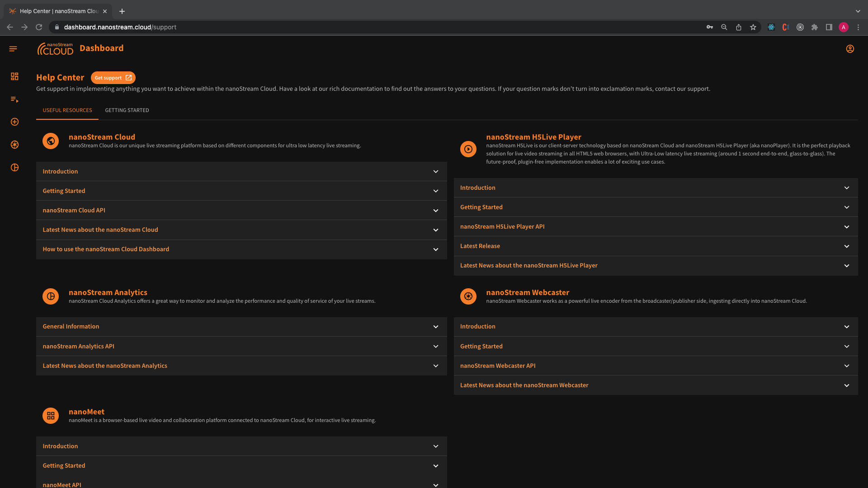This screenshot has height=488, width=868.
Task: Open the webcaster aperture icon in sidebar
Action: tap(14, 145)
